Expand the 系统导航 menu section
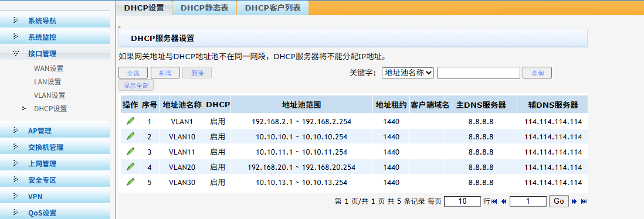Screen dimensions: 644x219 55,21
